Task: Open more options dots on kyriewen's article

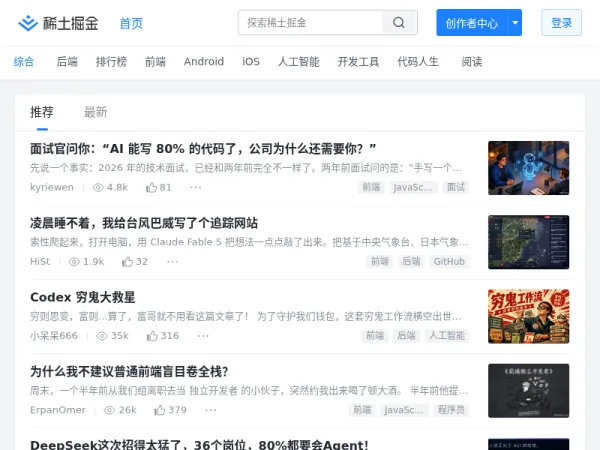Action: pyautogui.click(x=196, y=188)
